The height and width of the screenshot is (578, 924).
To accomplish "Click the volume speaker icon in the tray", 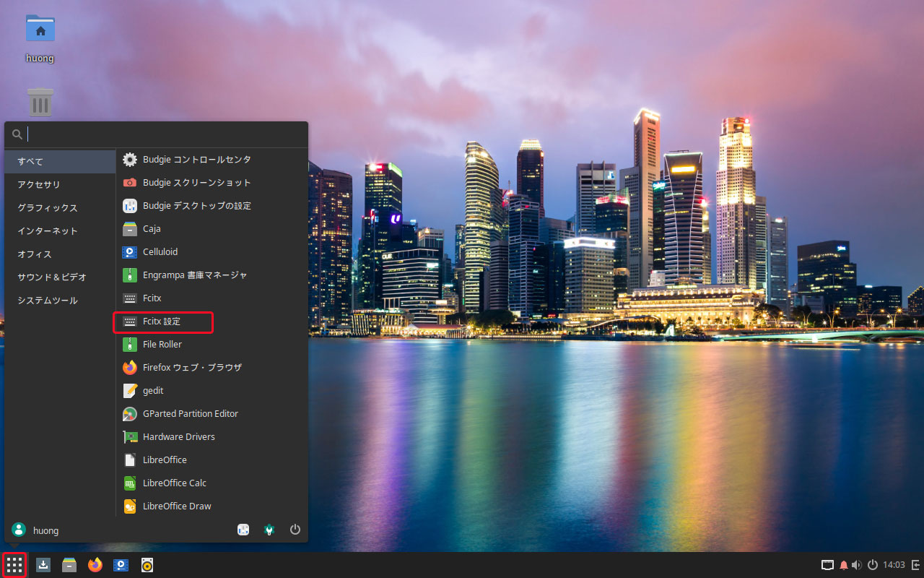I will [x=856, y=565].
